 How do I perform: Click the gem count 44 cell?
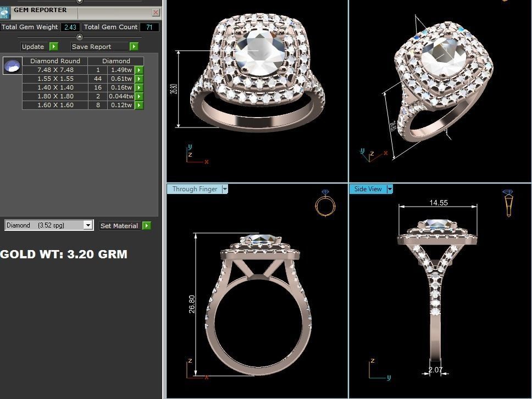coord(98,79)
